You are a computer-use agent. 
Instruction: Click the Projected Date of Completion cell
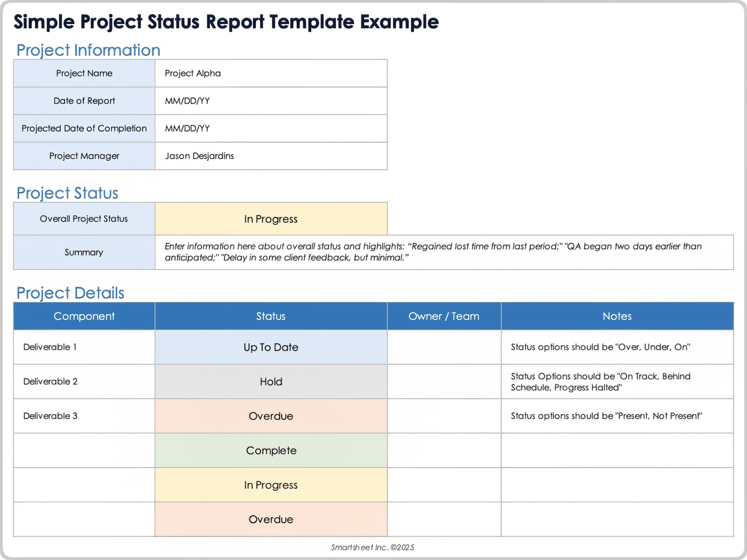tap(84, 128)
